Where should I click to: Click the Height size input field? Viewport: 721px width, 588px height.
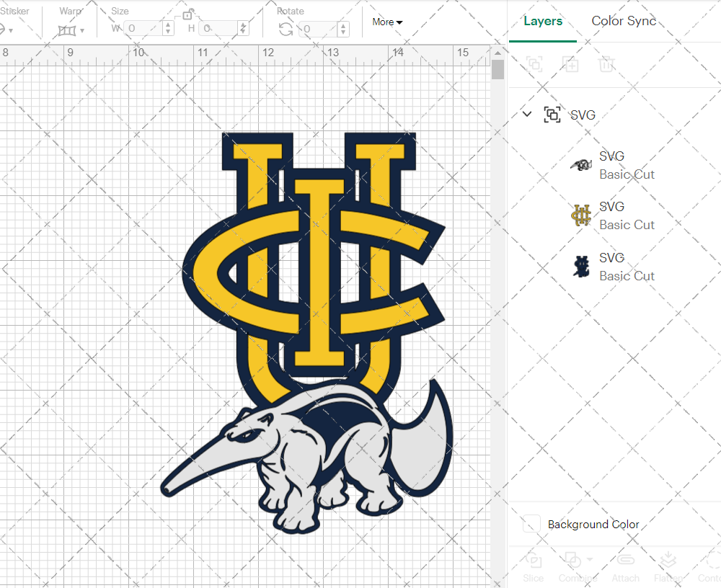(219, 29)
